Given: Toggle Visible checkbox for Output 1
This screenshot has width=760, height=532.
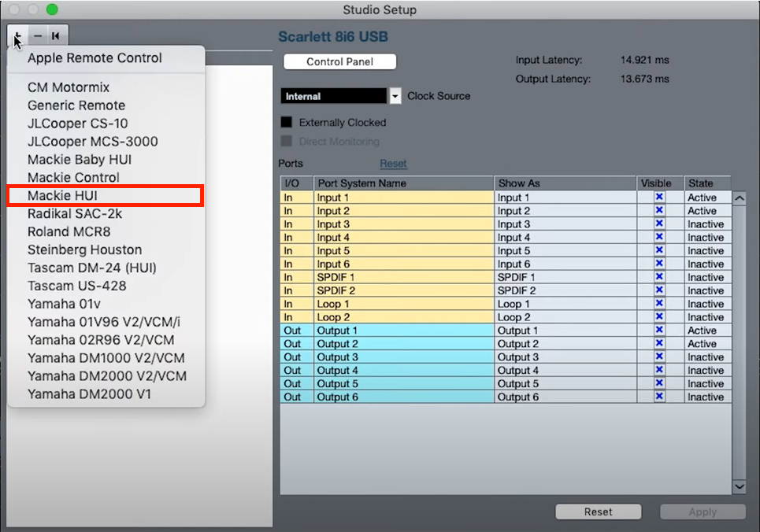Looking at the screenshot, I should (x=659, y=330).
